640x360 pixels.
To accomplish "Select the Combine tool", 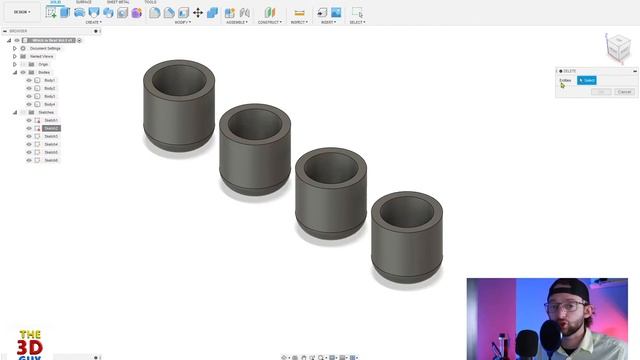I will point(212,13).
